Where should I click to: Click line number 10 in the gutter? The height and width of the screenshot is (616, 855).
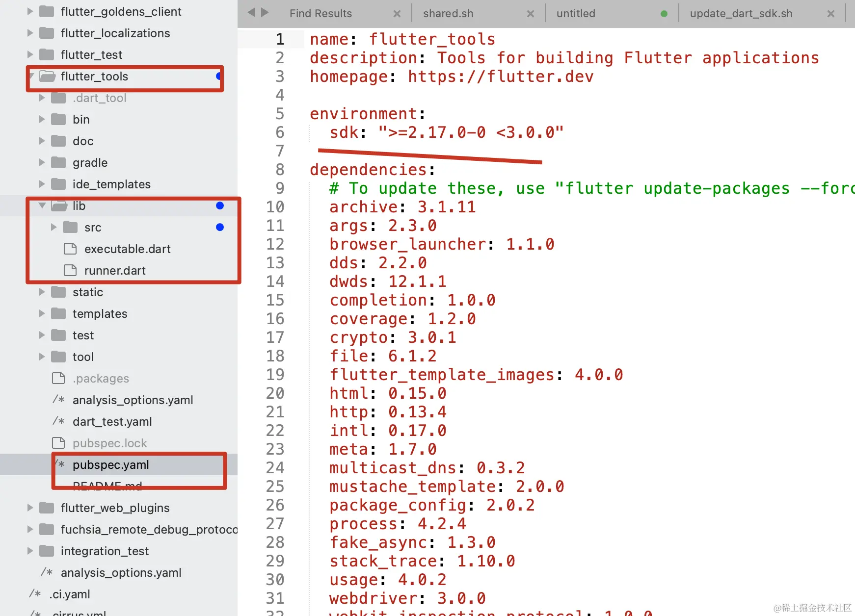click(x=275, y=207)
